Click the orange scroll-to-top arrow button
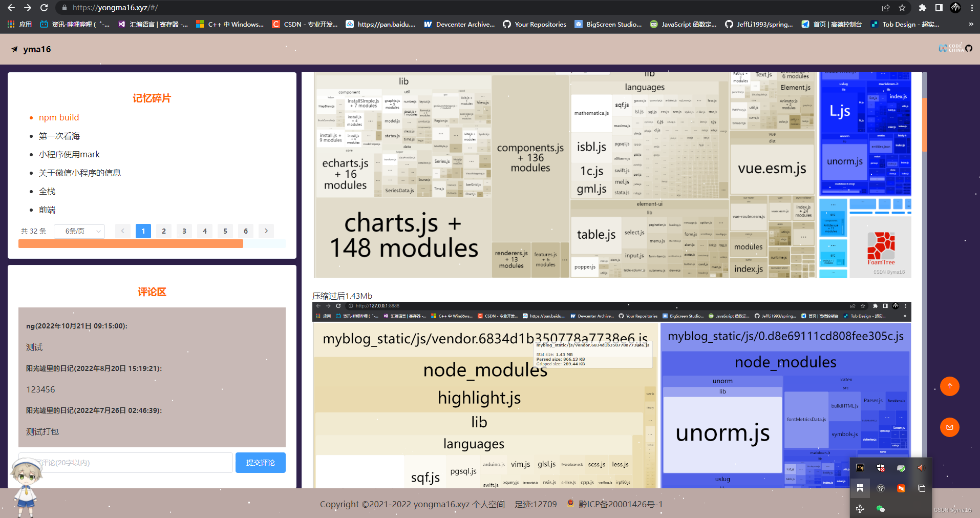980x518 pixels. click(950, 386)
